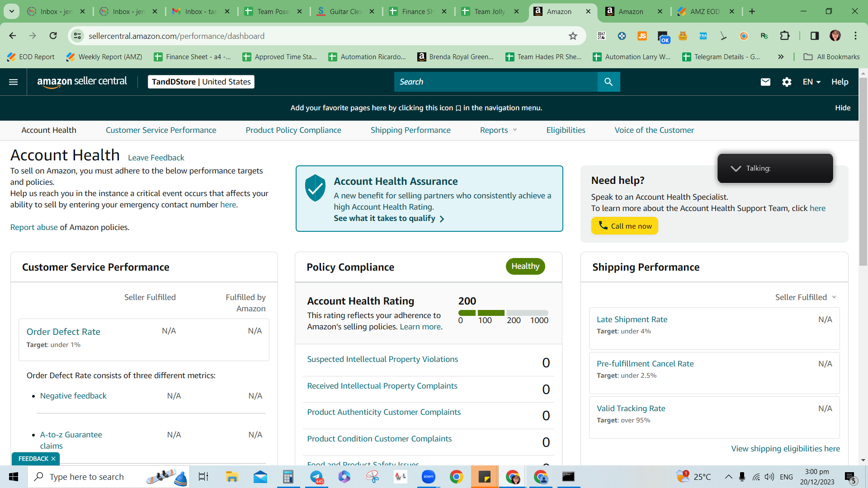
Task: Open the settings gear icon
Action: [x=787, y=82]
